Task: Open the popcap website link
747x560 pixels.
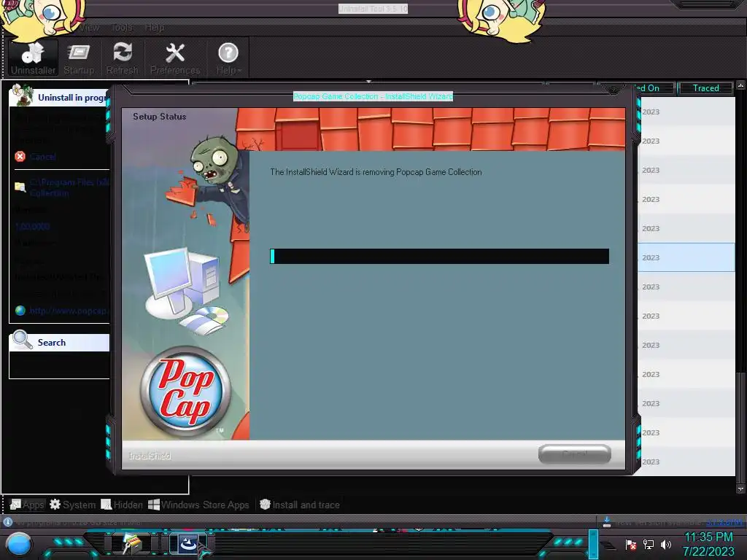Action: click(x=68, y=311)
